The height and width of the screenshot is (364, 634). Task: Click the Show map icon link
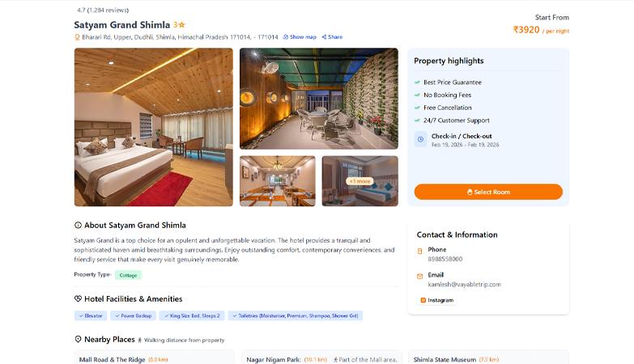point(300,36)
